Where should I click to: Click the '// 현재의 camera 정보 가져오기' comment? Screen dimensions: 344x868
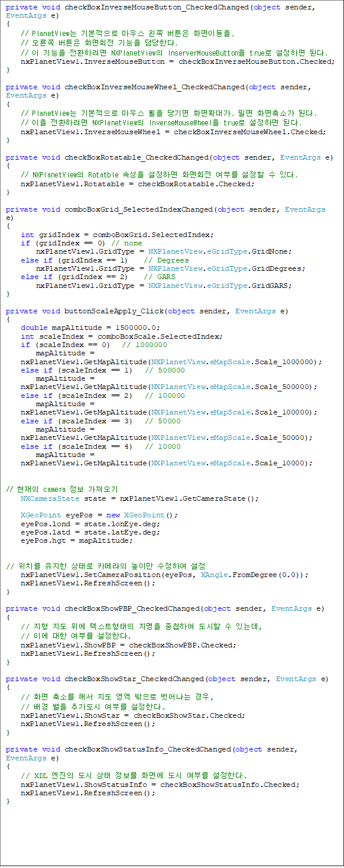coord(61,490)
